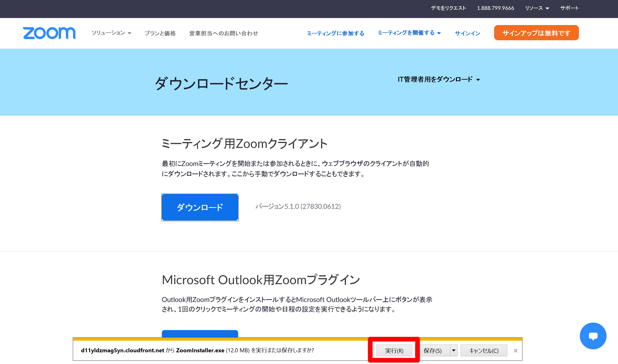
Task: Click the partially visible Outlook plugin download button
Action: tap(200, 334)
